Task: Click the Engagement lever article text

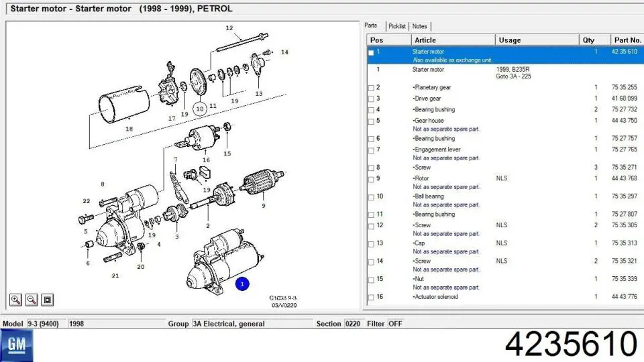Action: click(437, 149)
